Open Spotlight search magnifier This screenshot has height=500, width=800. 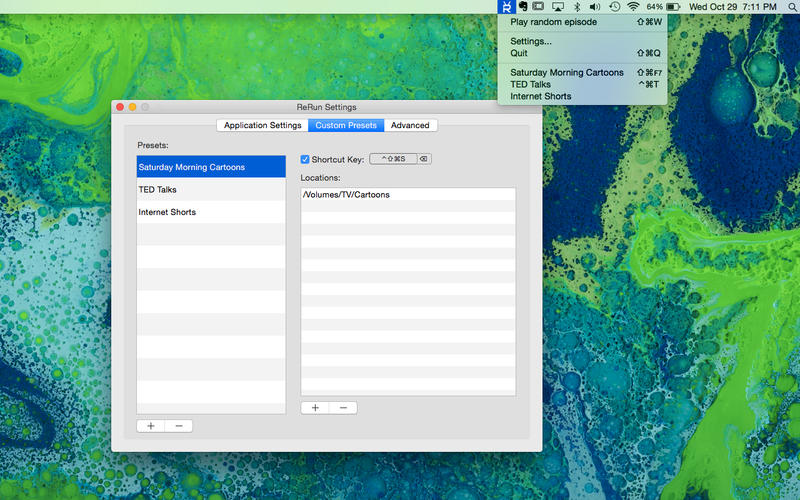pyautogui.click(x=794, y=7)
